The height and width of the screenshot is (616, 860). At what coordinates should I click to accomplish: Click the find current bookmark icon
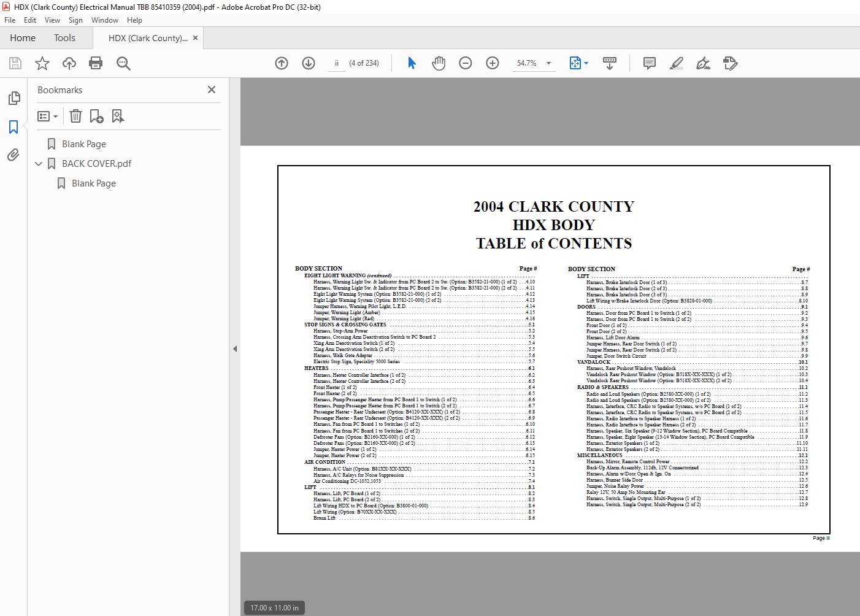click(118, 116)
